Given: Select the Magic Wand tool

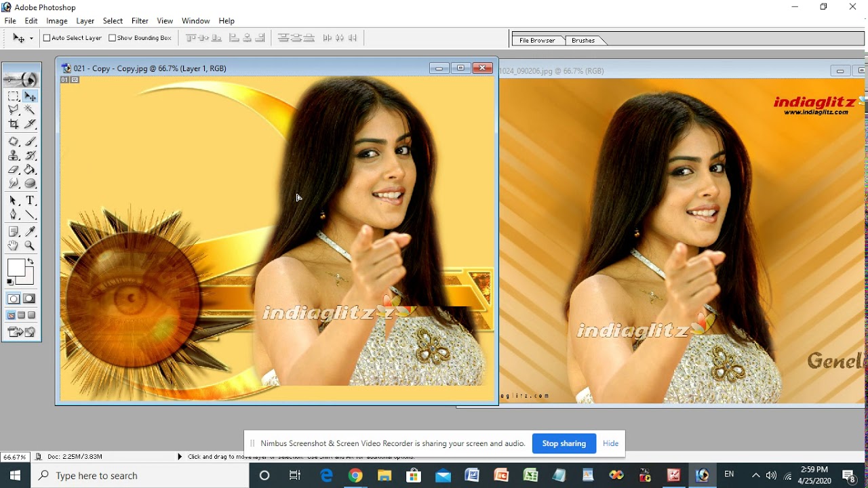Looking at the screenshot, I should pyautogui.click(x=30, y=110).
